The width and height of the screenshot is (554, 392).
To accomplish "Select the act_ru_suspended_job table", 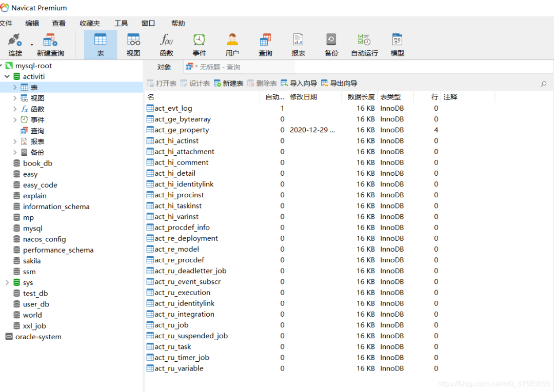I will 191,336.
